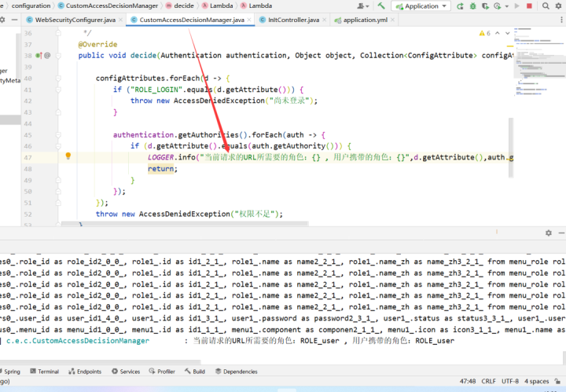The width and height of the screenshot is (566, 392).
Task: Open editor tabs more-options kebab menu
Action: tap(561, 20)
